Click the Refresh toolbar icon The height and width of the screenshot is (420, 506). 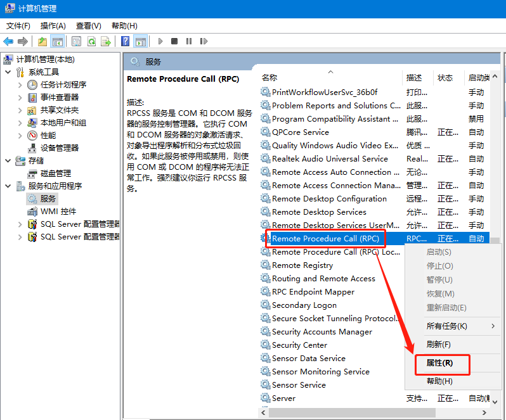pos(91,41)
